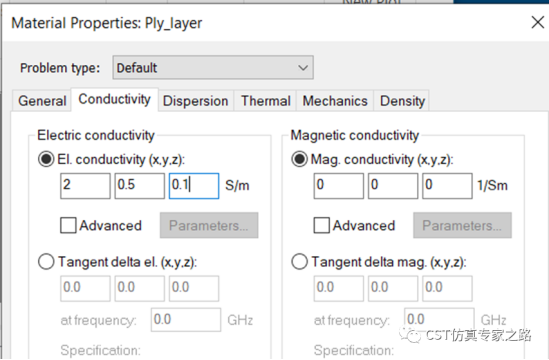Enable Advanced under Electric conductivity
The height and width of the screenshot is (360, 549).
tap(68, 225)
